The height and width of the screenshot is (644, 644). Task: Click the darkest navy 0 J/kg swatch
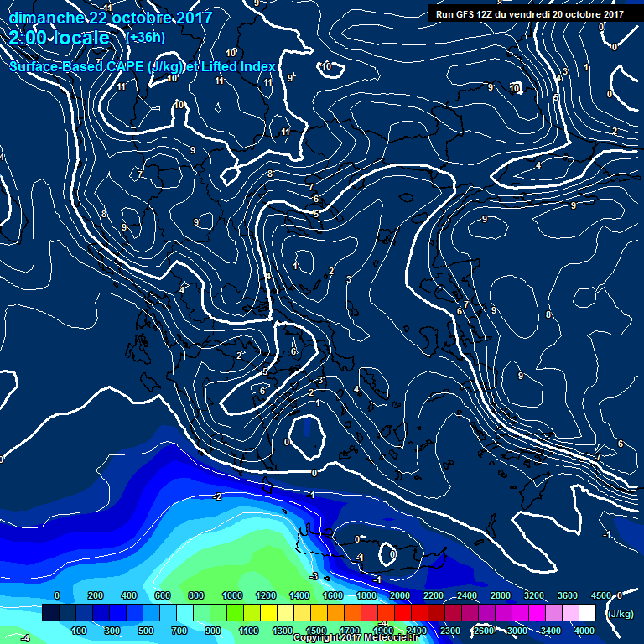[50, 613]
